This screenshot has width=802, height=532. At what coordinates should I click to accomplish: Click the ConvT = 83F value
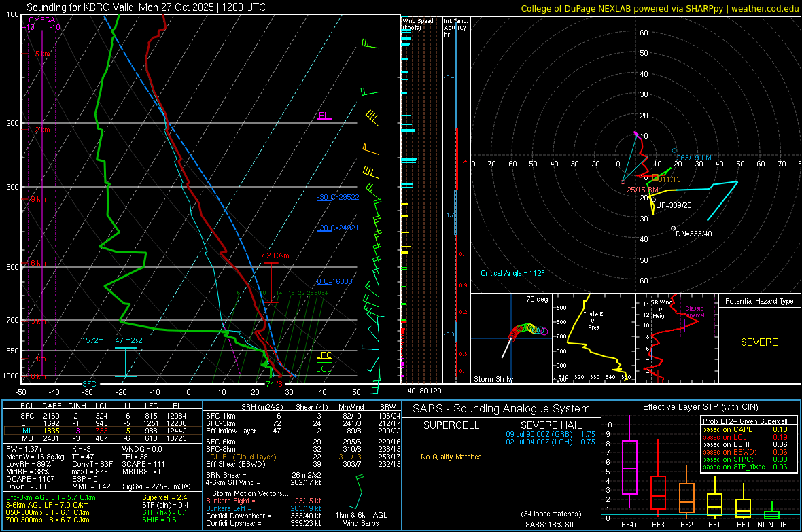click(92, 464)
